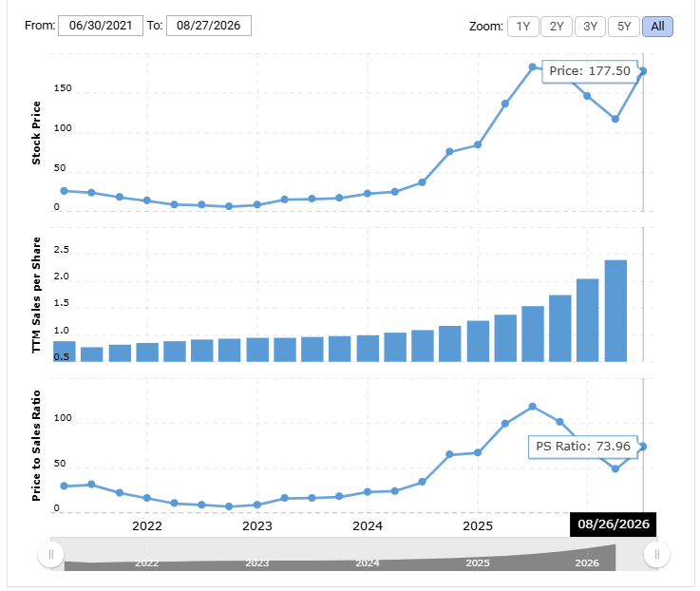Click the first sales per share bar
Screen dimensions: 700x591
pos(65,352)
